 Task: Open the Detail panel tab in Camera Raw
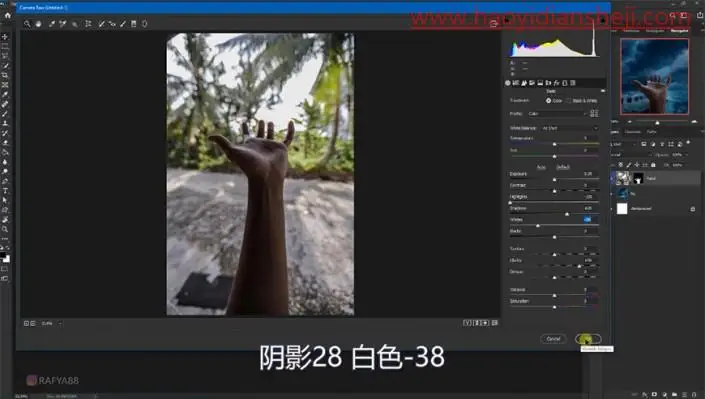point(524,83)
